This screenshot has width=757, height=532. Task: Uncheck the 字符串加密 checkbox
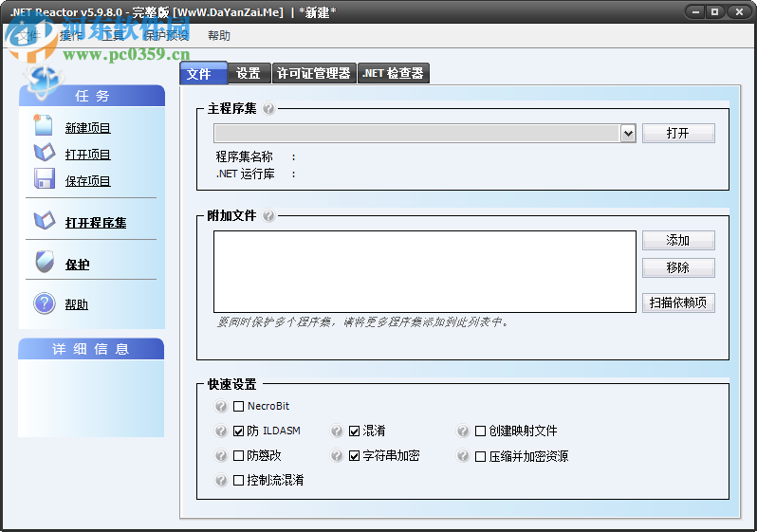[x=355, y=456]
